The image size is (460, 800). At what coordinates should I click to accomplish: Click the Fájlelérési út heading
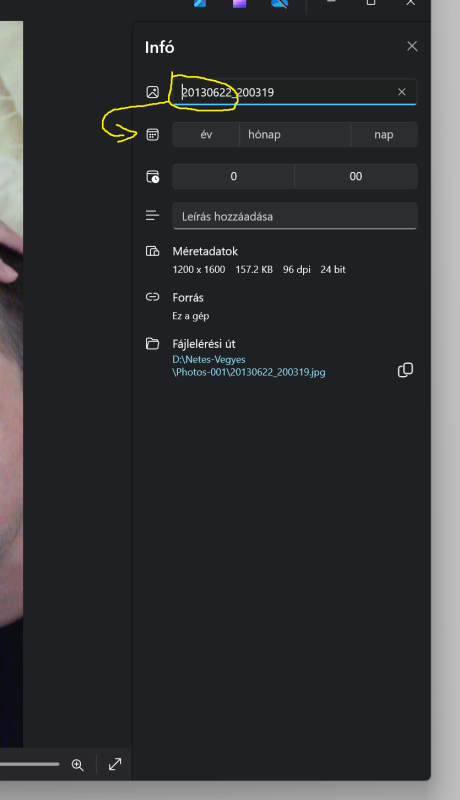click(x=204, y=344)
